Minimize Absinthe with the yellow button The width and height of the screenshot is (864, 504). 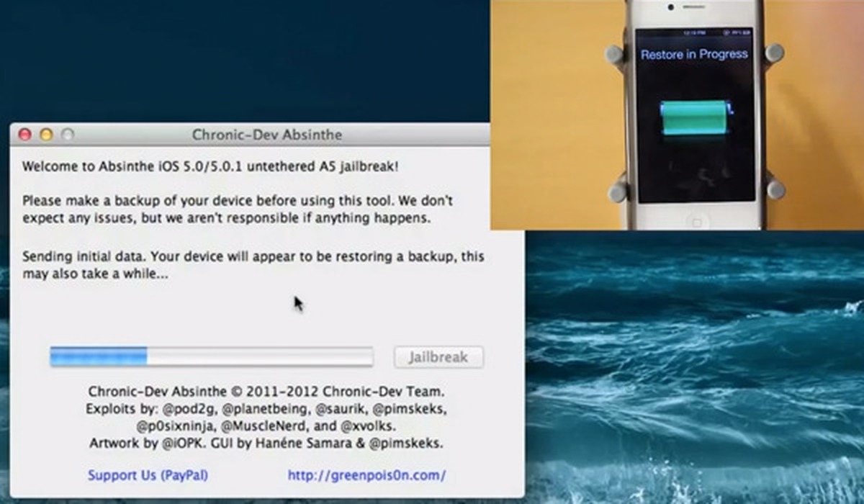[x=46, y=135]
